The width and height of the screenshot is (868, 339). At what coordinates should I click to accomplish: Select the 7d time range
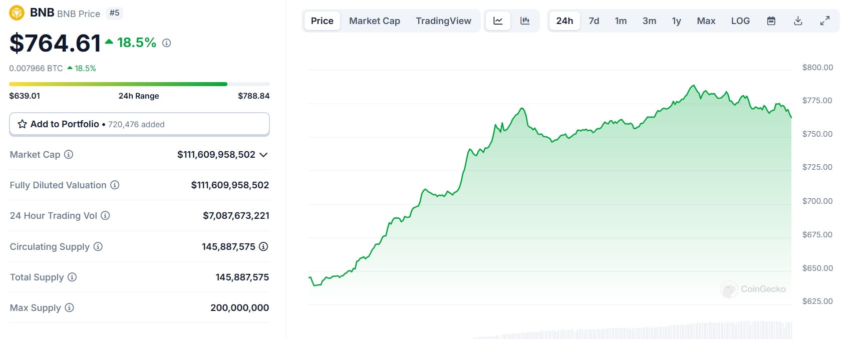click(x=594, y=21)
